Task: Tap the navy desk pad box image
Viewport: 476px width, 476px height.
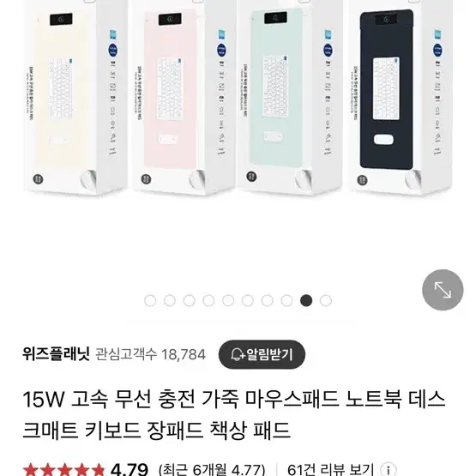Action: pyautogui.click(x=401, y=97)
